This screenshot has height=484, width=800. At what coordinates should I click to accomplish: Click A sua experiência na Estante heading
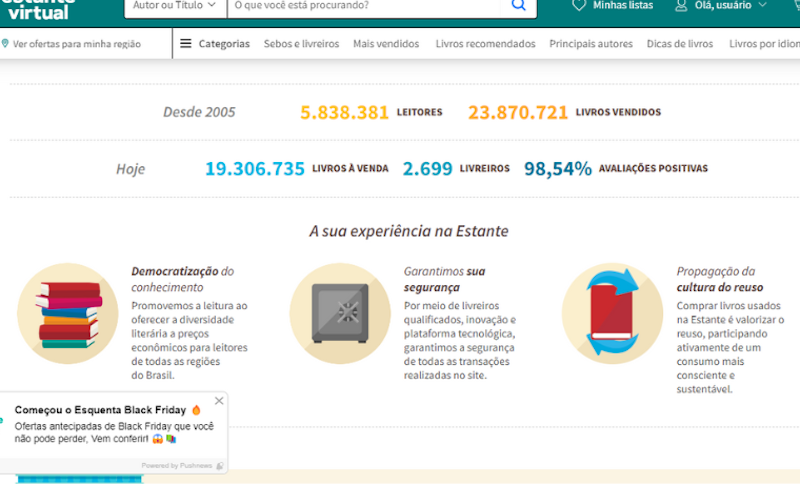[x=409, y=231]
